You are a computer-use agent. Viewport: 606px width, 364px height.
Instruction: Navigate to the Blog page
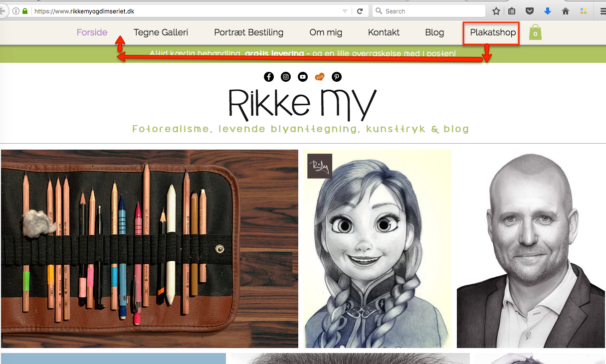pyautogui.click(x=434, y=32)
